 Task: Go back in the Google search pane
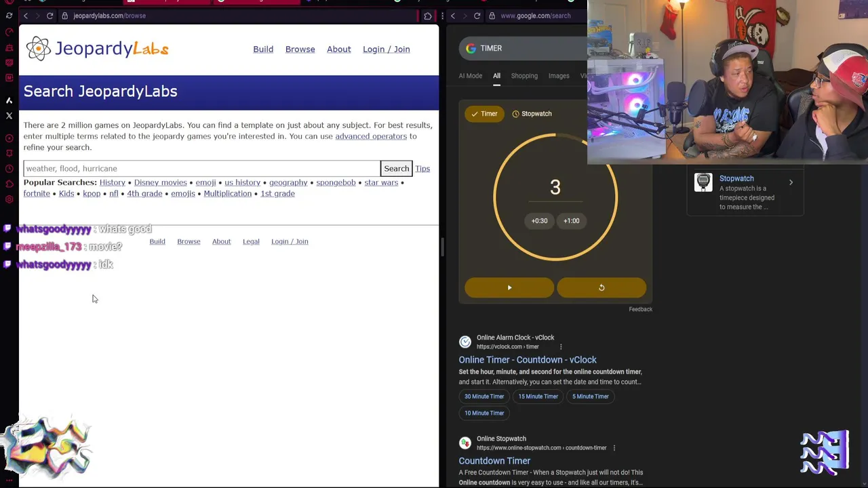tap(453, 16)
